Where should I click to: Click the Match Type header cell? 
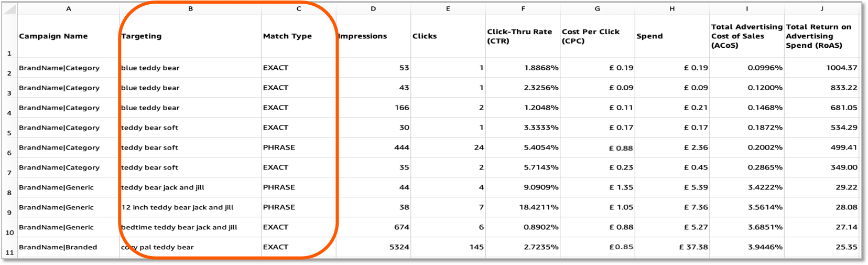click(287, 36)
